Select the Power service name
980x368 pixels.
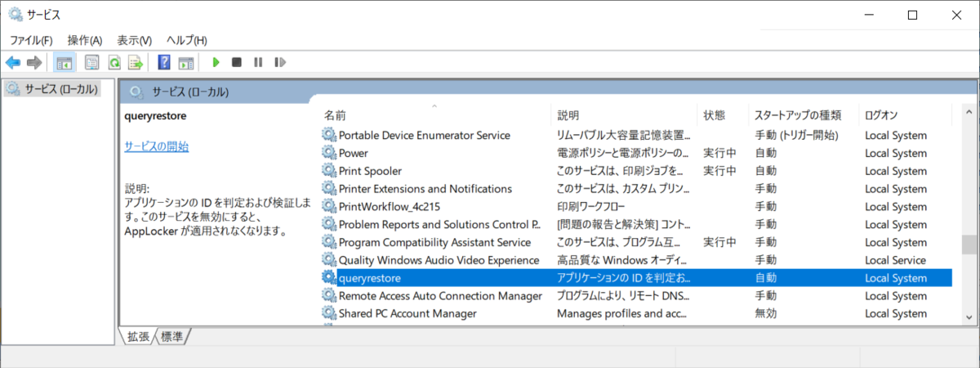click(353, 153)
